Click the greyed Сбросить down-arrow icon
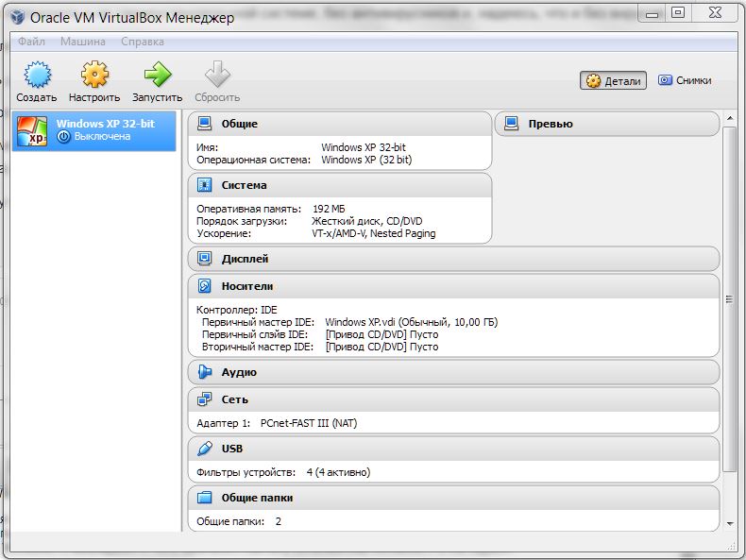 [217, 75]
